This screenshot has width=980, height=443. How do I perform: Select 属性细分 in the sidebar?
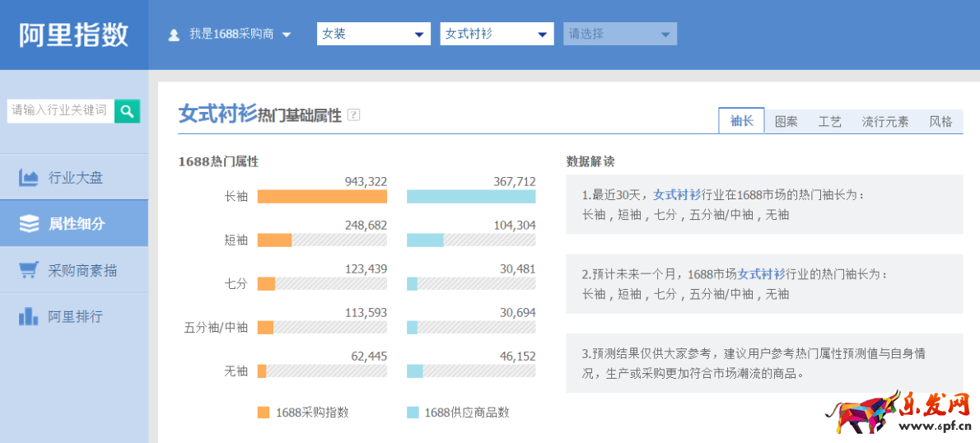74,224
